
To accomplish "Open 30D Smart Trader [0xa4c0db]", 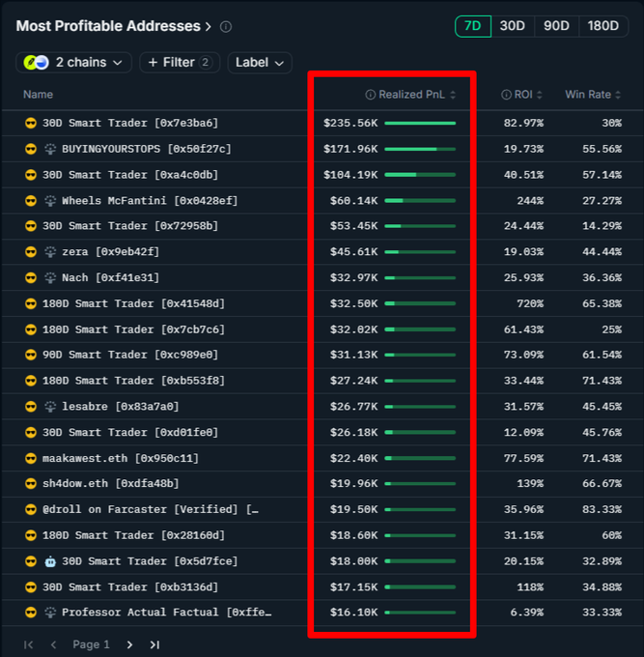I will [130, 175].
